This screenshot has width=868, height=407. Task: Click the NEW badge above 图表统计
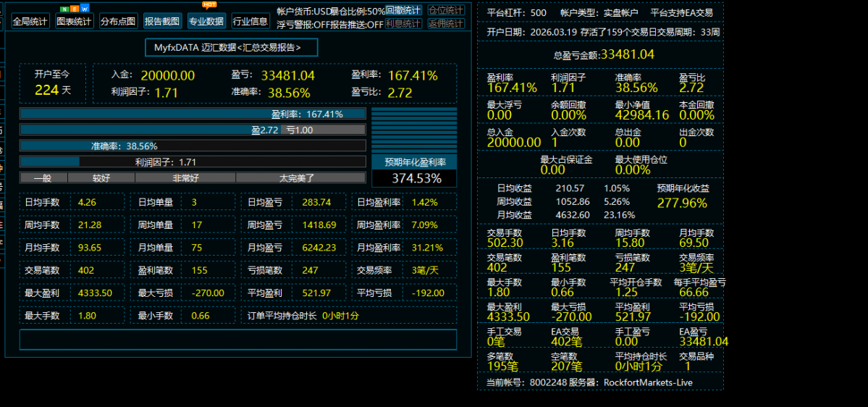pos(75,9)
